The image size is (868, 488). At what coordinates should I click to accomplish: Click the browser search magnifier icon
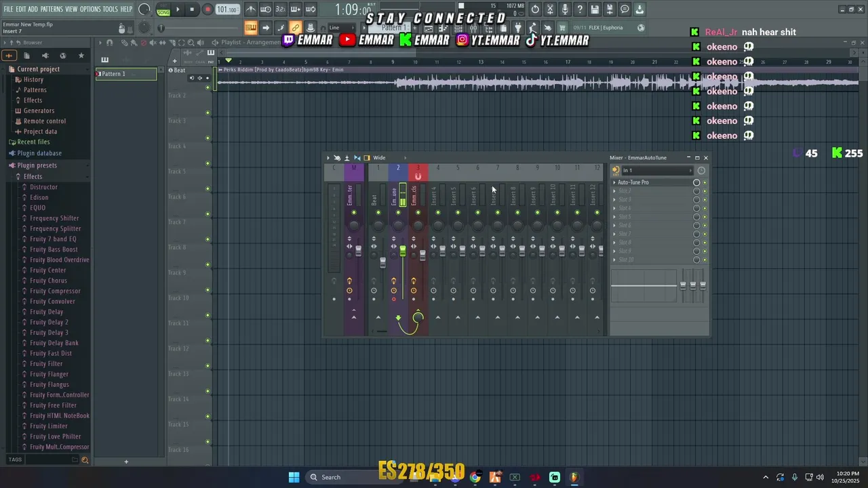pos(85,460)
